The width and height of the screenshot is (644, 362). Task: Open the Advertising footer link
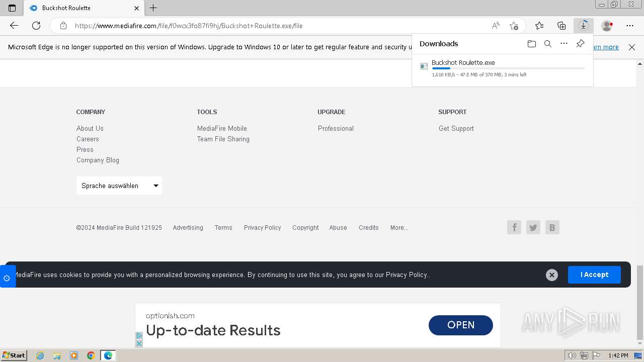pos(188,228)
